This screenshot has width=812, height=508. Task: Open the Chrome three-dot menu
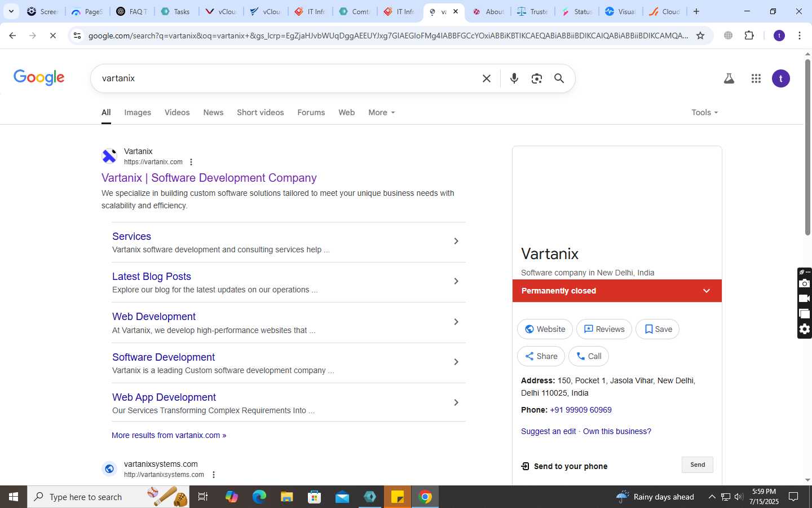[800, 36]
